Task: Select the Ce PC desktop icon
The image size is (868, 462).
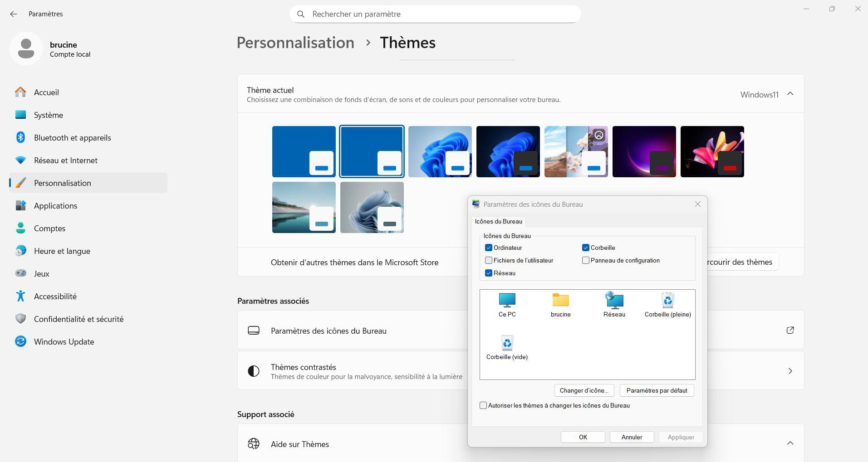Action: click(x=507, y=304)
